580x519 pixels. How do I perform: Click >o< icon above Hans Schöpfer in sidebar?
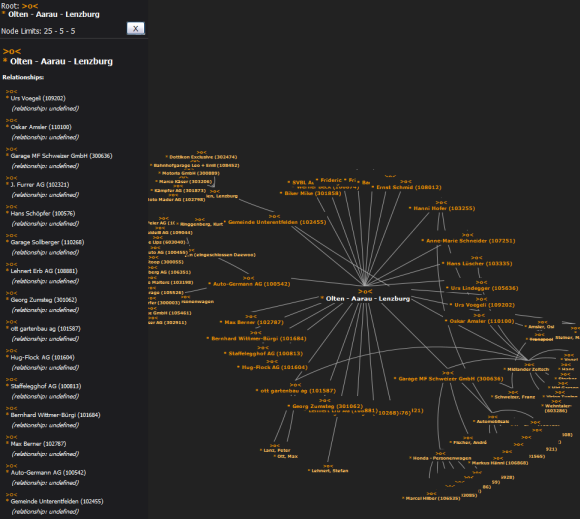(x=11, y=207)
